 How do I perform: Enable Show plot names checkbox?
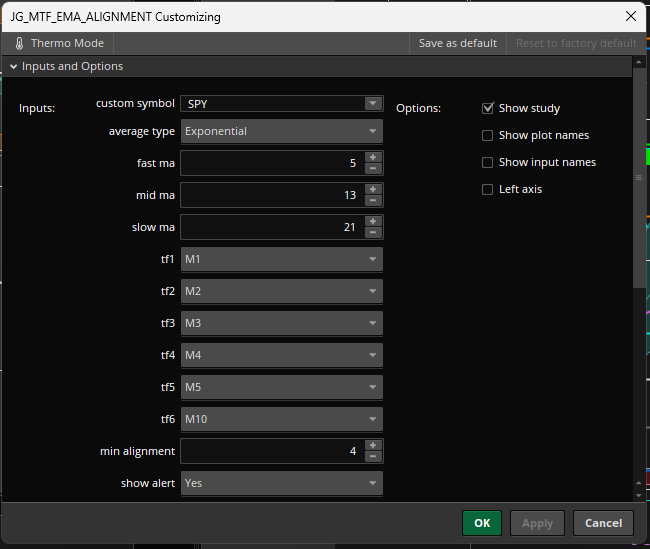click(x=488, y=135)
